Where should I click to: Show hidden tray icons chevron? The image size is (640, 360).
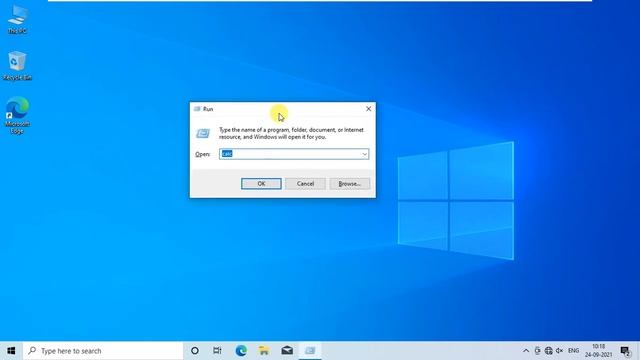(526, 351)
